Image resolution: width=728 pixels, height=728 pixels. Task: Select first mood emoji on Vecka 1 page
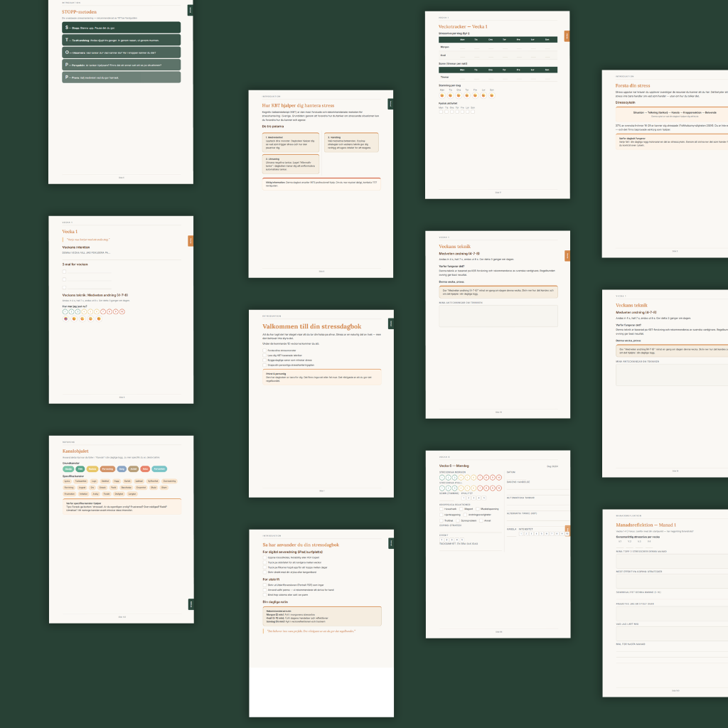coord(65,318)
